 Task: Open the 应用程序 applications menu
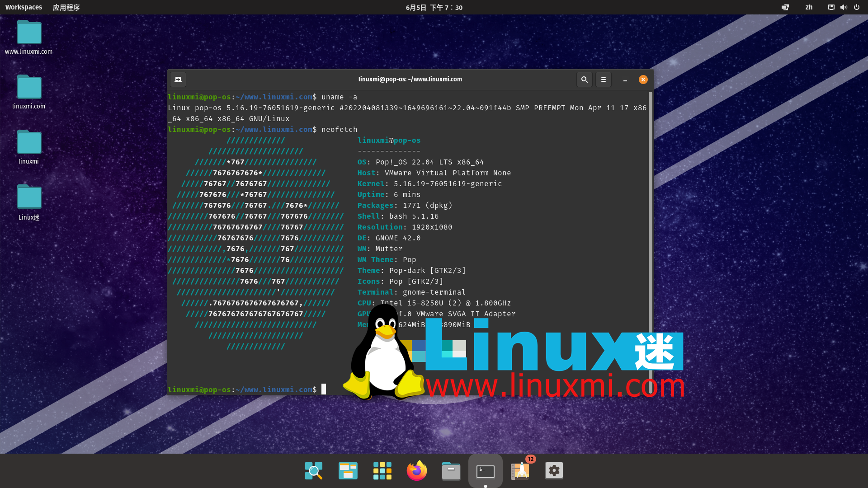(x=66, y=7)
